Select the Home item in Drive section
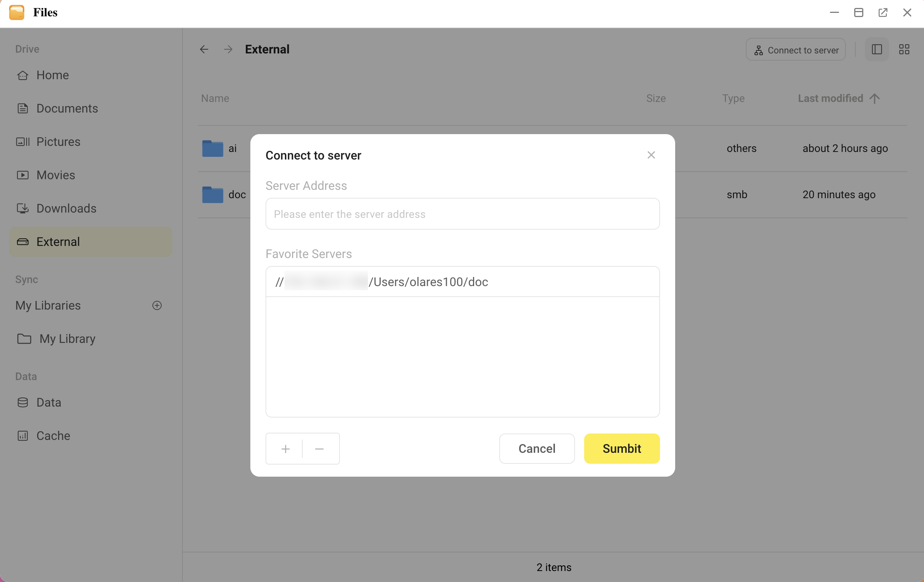The image size is (924, 582). [x=52, y=74]
